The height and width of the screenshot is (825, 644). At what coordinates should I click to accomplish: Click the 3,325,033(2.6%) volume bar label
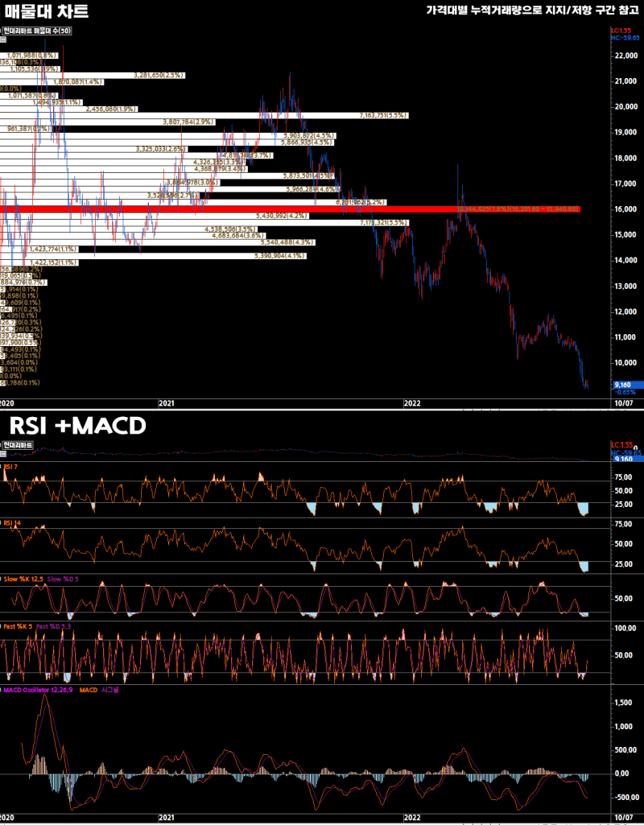click(160, 149)
